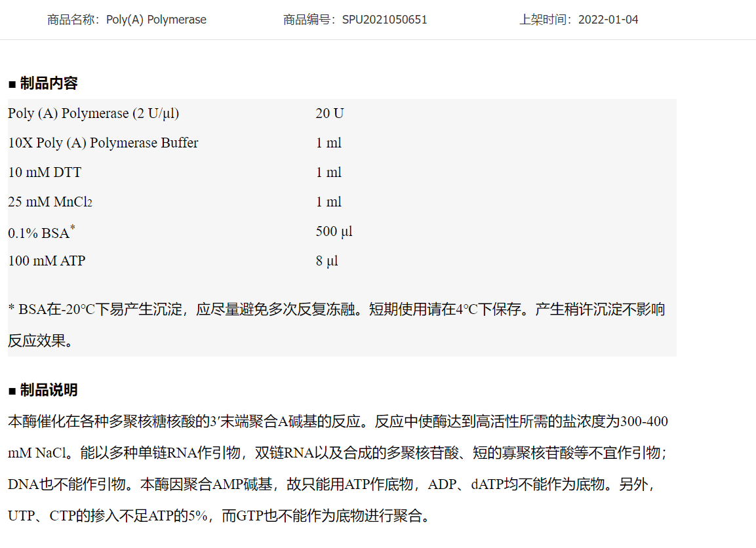Click the 反应效果 footnote ending line

(x=41, y=341)
